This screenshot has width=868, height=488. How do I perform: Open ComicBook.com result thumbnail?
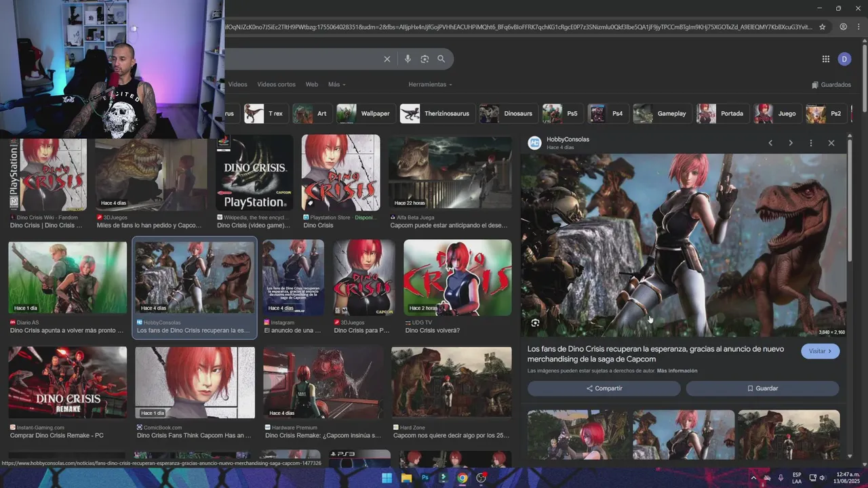coord(195,382)
